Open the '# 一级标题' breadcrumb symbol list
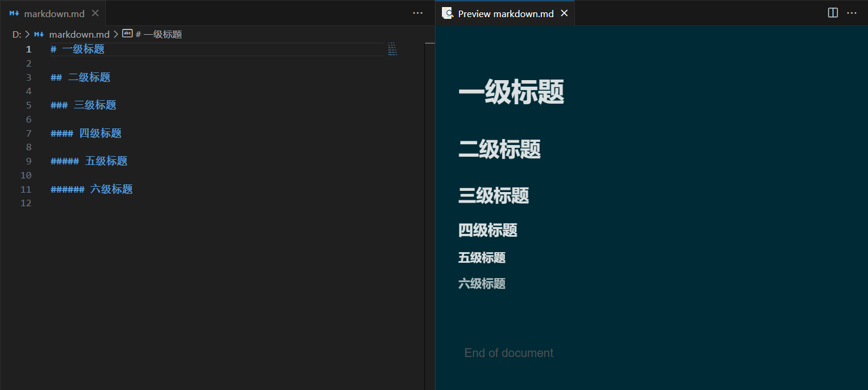The width and height of the screenshot is (868, 390). click(x=159, y=34)
